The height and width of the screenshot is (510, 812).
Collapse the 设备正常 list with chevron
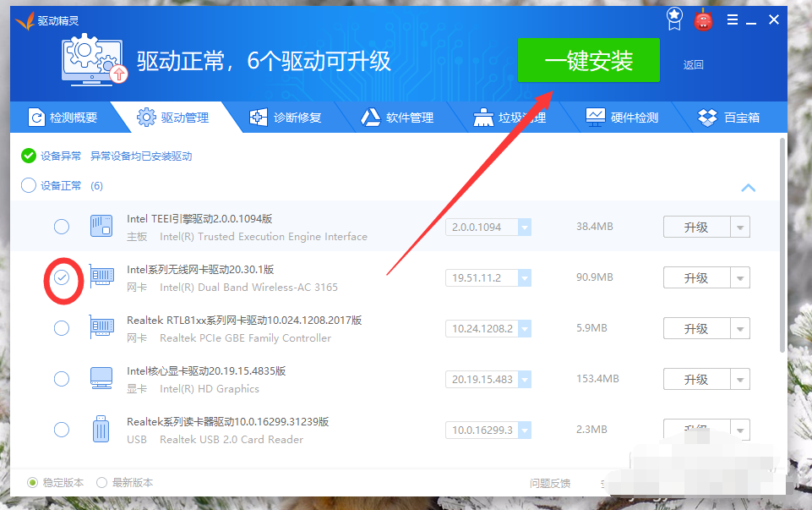[749, 188]
